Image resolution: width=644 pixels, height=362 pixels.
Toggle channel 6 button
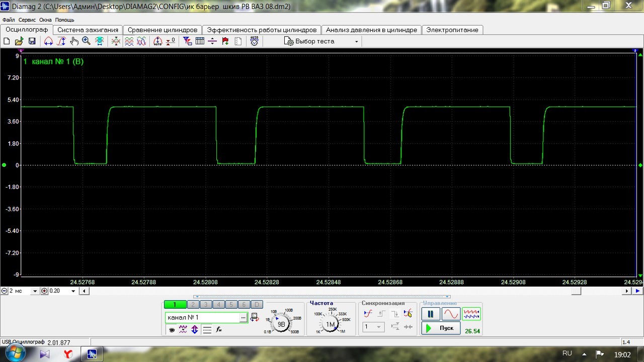pos(244,304)
